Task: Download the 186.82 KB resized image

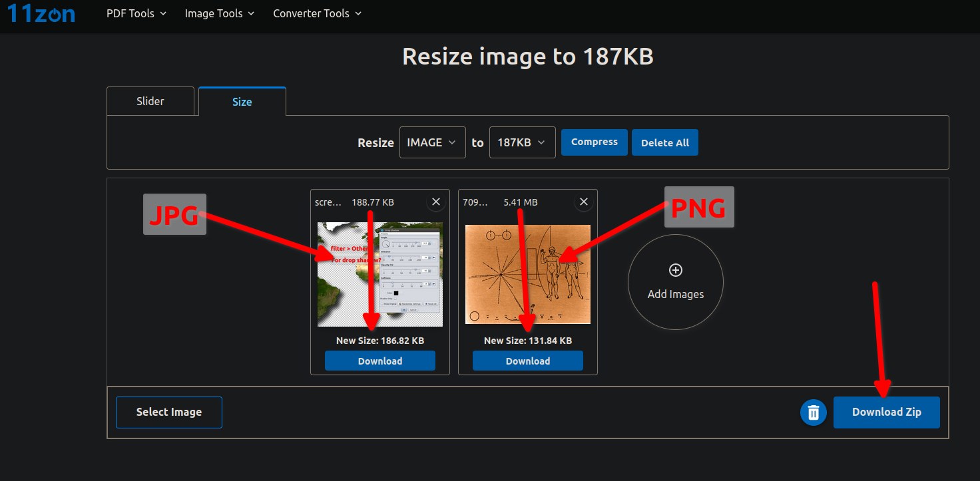Action: (x=380, y=361)
